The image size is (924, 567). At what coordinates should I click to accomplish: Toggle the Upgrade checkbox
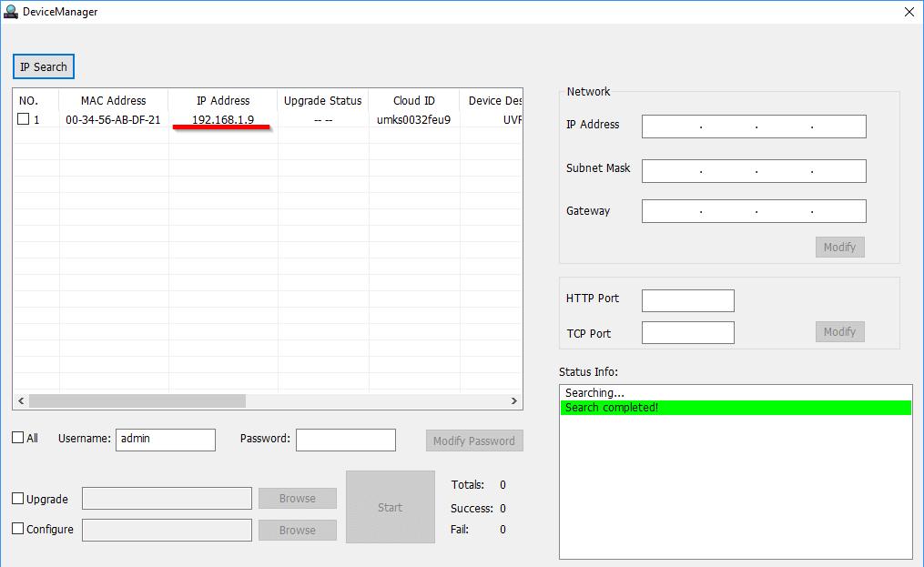point(18,499)
